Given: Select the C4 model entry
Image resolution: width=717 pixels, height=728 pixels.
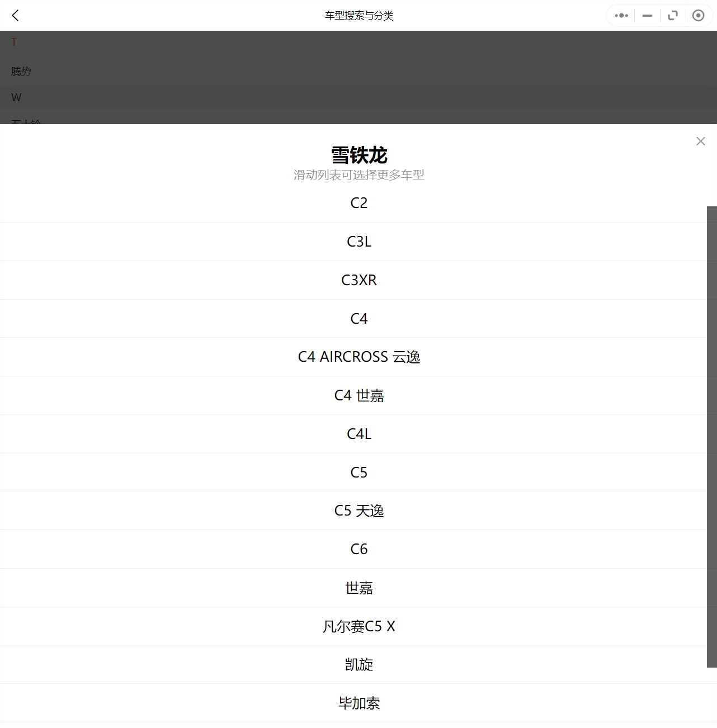Looking at the screenshot, I should (358, 319).
